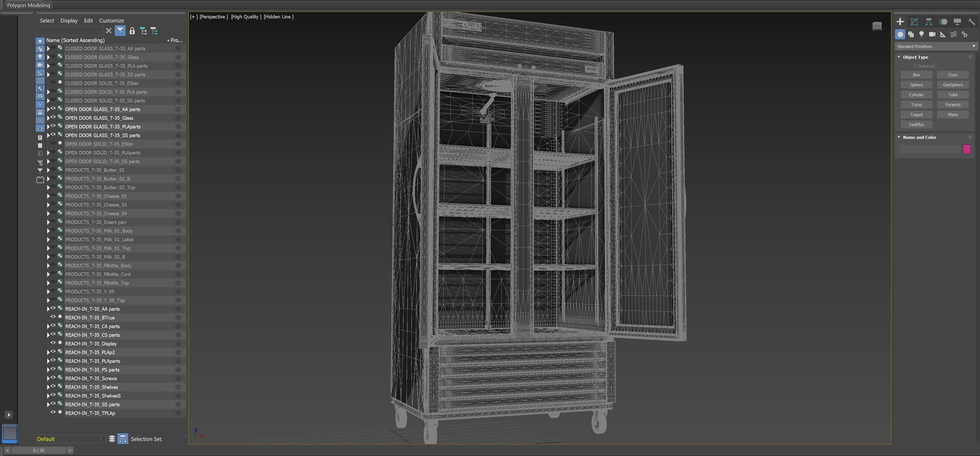980x456 pixels.
Task: Click the viewport layout tab thumbnail
Action: pyautogui.click(x=10, y=434)
